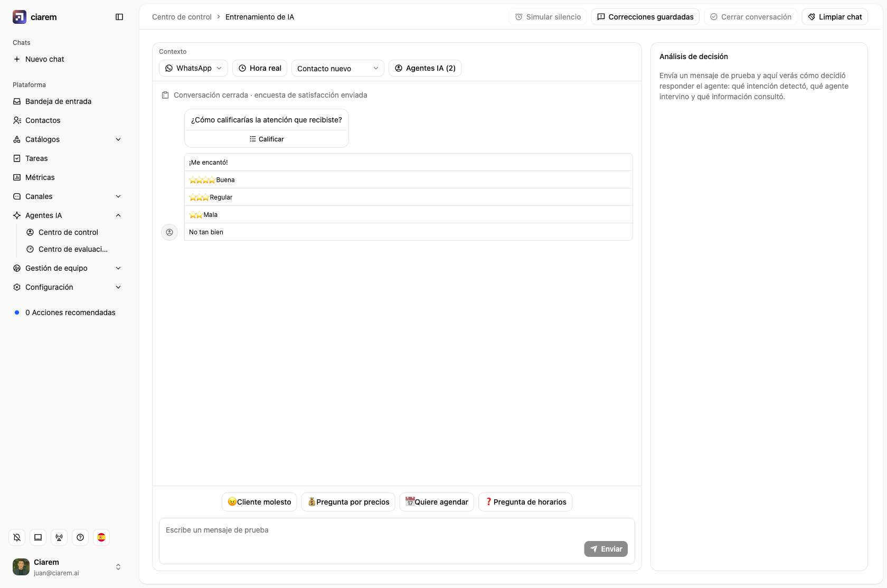Start a Nuevo chat
This screenshot has height=588, width=887.
(x=68, y=59)
